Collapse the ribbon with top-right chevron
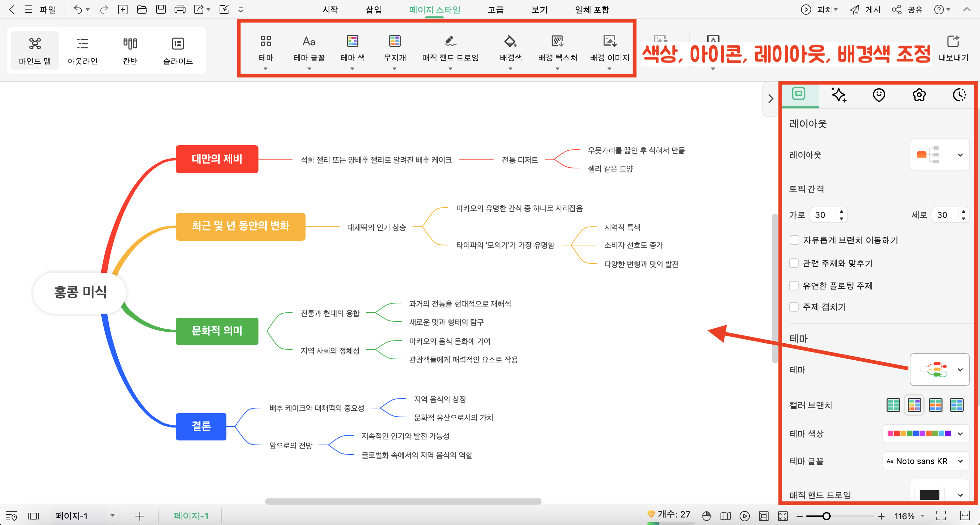980x525 pixels. 967,10
